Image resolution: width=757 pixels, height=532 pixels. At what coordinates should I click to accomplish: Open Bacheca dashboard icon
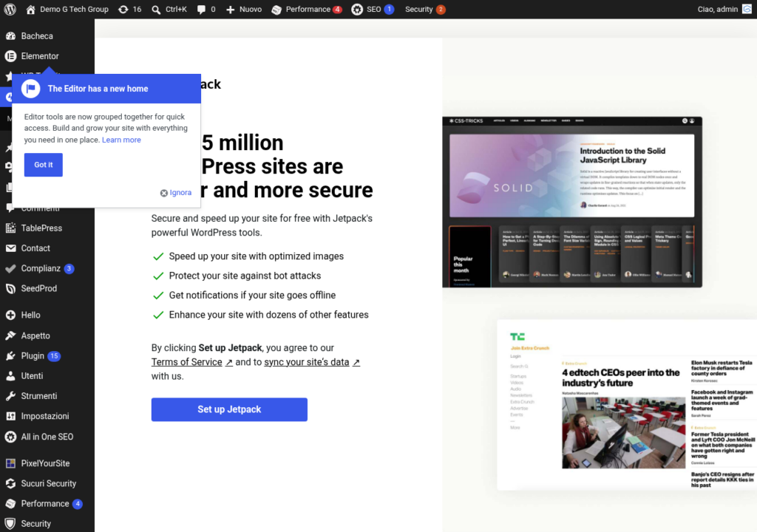click(10, 35)
